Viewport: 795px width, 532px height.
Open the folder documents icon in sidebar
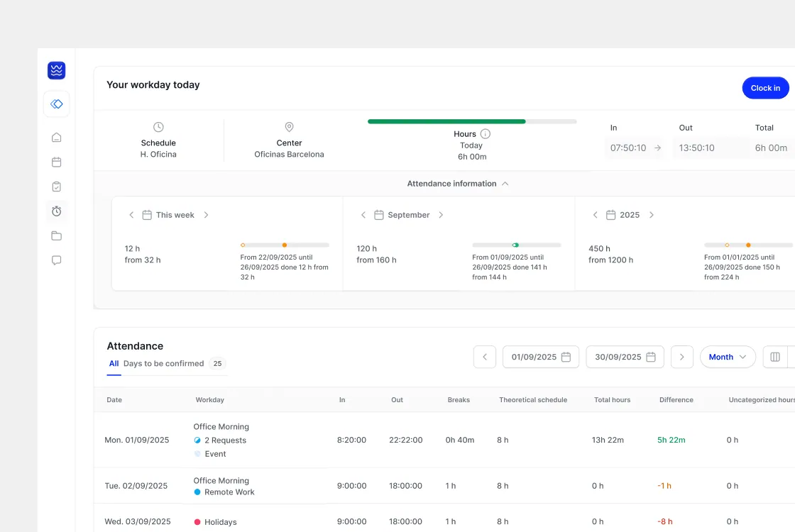coord(56,235)
